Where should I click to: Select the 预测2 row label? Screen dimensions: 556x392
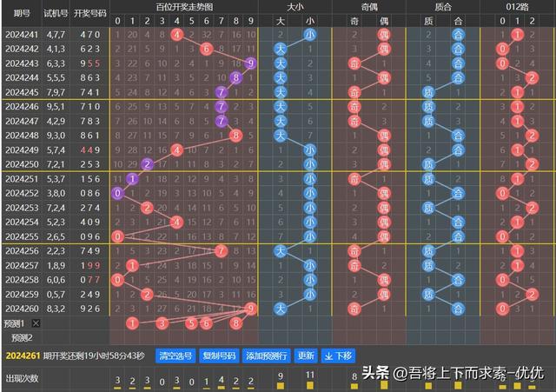pyautogui.click(x=22, y=337)
